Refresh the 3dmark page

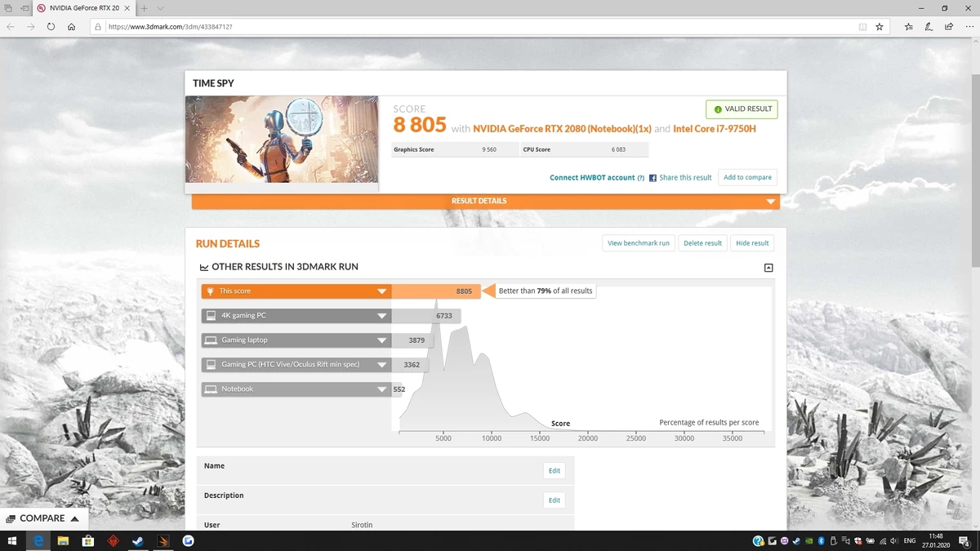point(51,26)
